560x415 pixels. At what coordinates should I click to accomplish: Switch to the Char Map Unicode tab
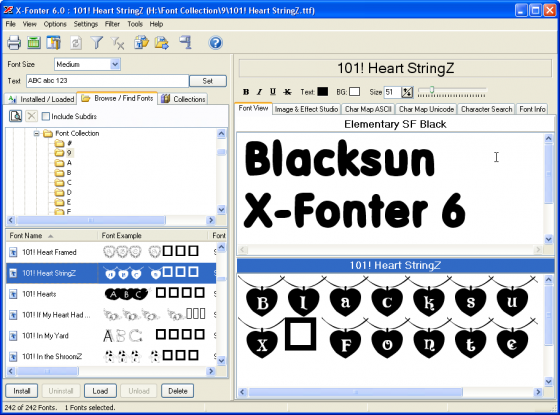[426, 109]
